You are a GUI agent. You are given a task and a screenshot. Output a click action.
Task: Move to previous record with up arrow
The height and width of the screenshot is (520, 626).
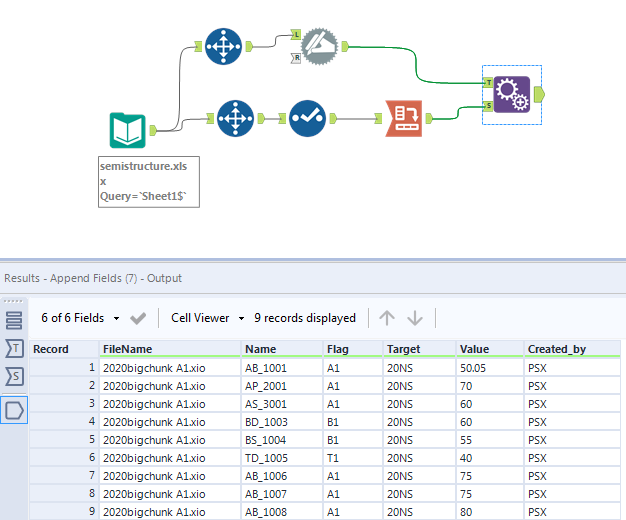(387, 318)
